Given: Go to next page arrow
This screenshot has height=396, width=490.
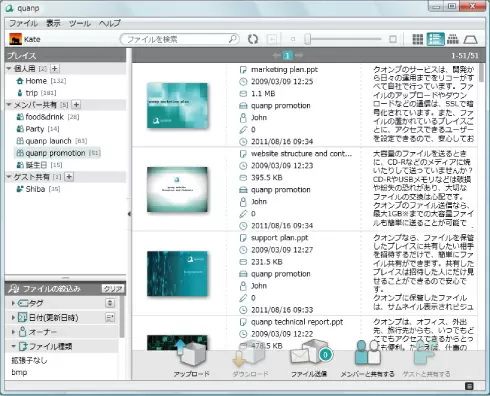Looking at the screenshot, I should tap(299, 55).
